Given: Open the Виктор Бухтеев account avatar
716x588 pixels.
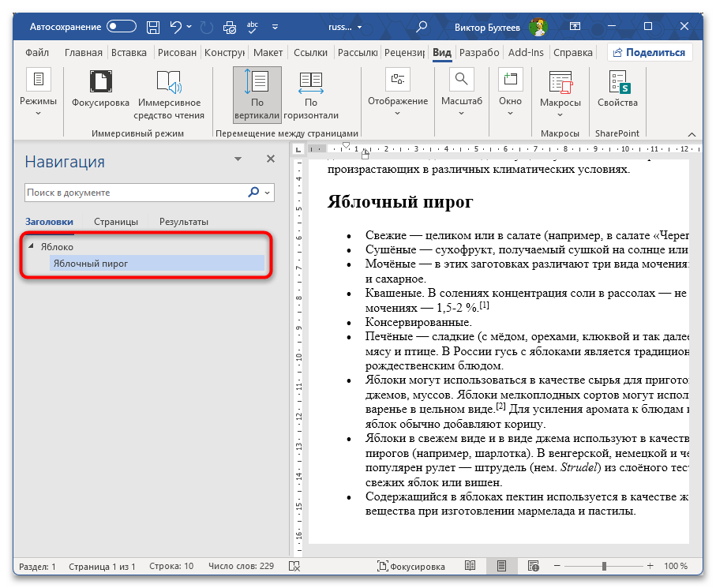Looking at the screenshot, I should pos(538,27).
